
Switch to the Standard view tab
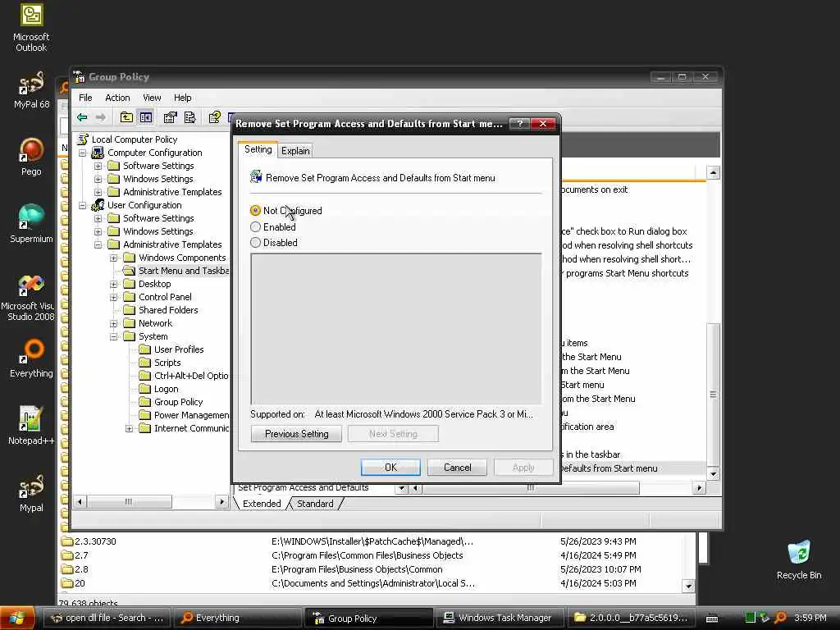tap(315, 504)
